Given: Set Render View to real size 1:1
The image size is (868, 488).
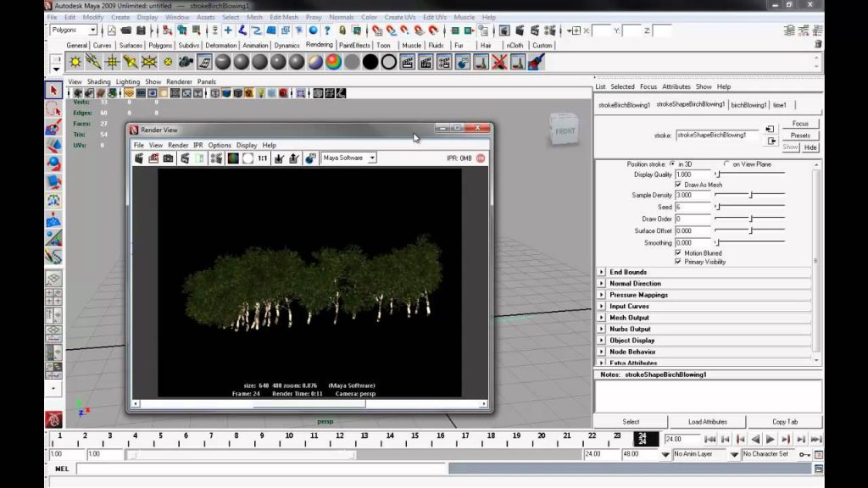Looking at the screenshot, I should [x=263, y=158].
